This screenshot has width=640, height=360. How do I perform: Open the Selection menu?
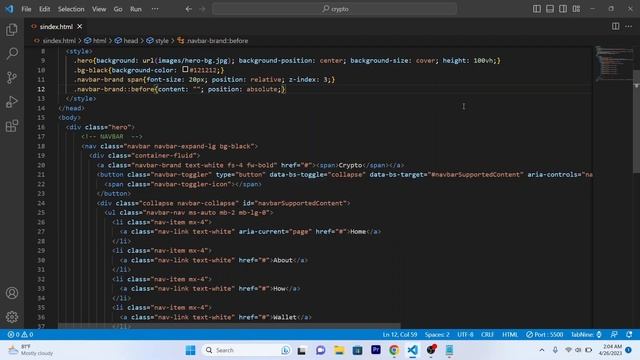pyautogui.click(x=71, y=9)
